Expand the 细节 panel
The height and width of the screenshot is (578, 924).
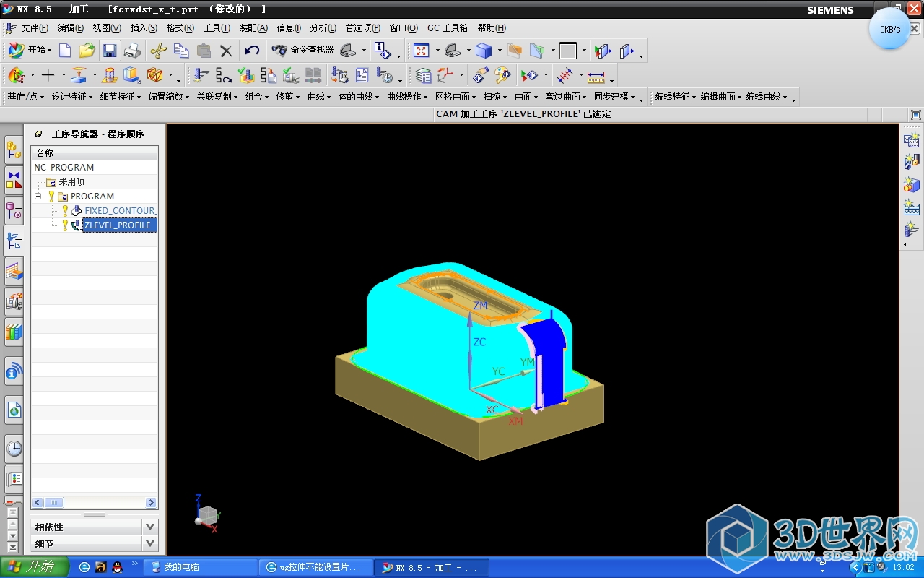(x=150, y=543)
